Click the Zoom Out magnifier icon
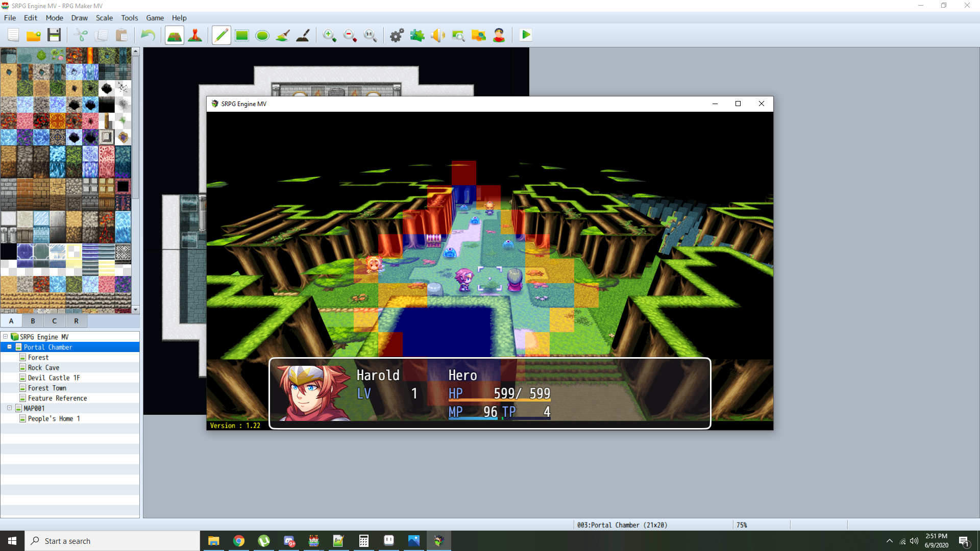Viewport: 980px width, 551px height. [350, 35]
